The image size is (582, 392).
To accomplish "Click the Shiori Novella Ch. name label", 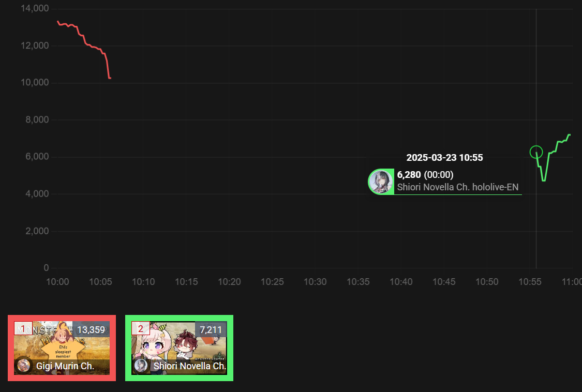I will (x=190, y=366).
